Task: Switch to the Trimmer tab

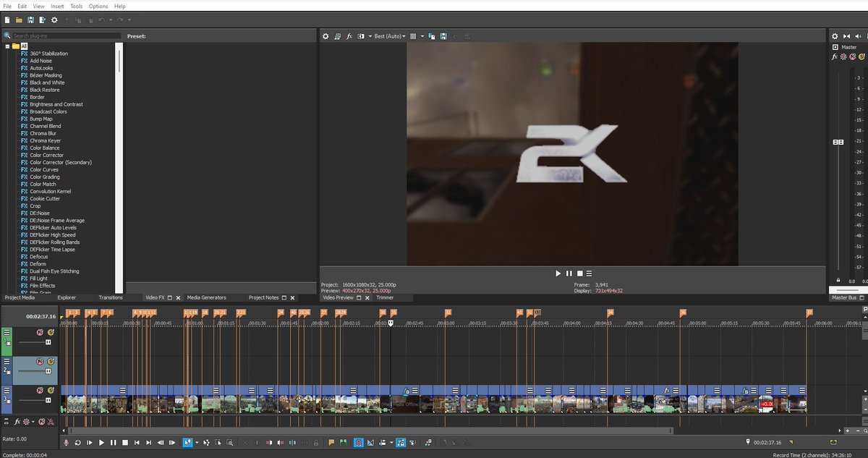Action: (385, 297)
